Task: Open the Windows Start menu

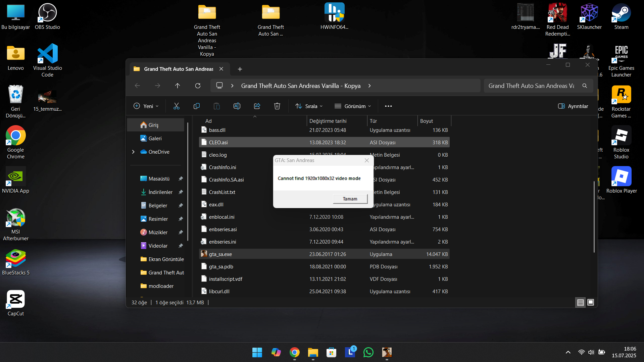Action: (257, 352)
